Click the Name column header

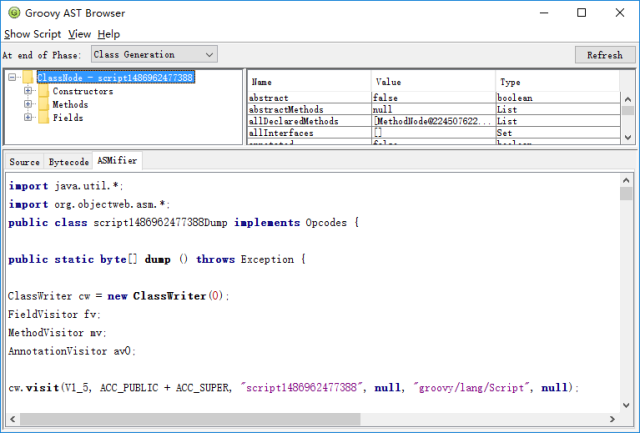(309, 82)
